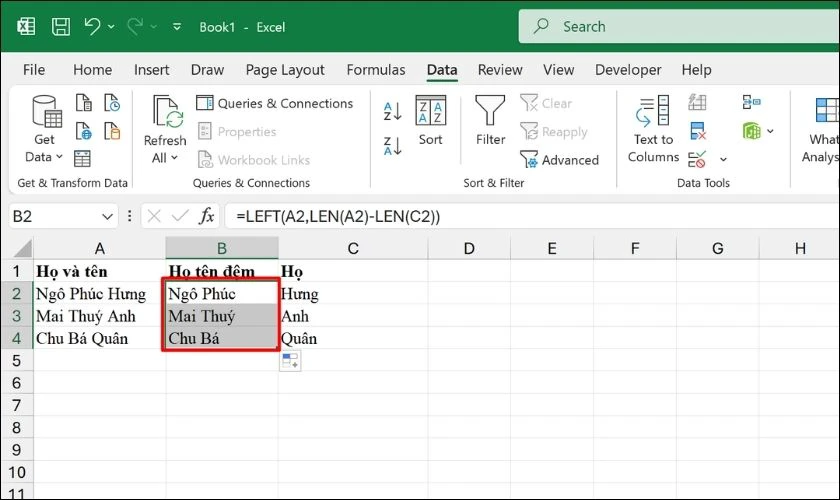840x500 pixels.
Task: Select column D header
Action: [469, 248]
